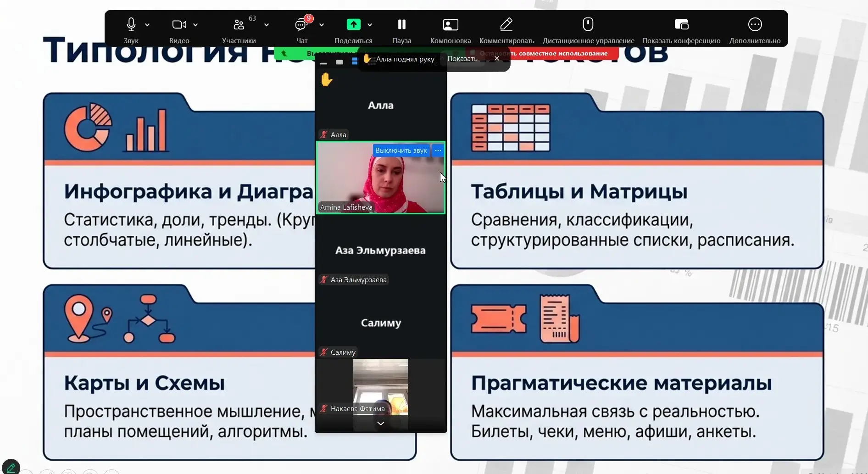Image resolution: width=868 pixels, height=474 pixels.
Task: Mute the microphone via Звук icon
Action: (131, 25)
